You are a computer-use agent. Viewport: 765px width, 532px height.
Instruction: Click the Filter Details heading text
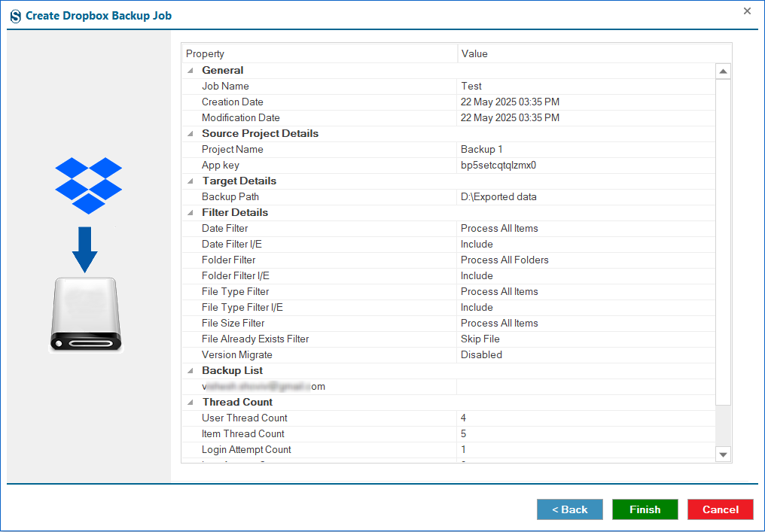(235, 213)
